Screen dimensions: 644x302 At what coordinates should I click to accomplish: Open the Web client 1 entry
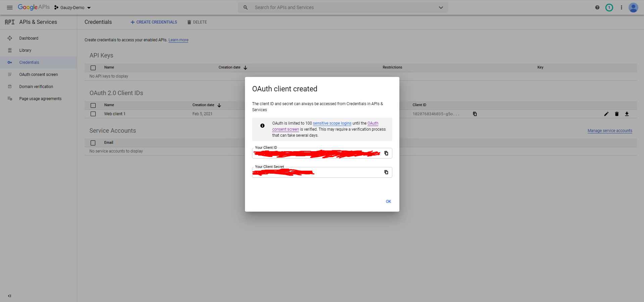pyautogui.click(x=115, y=114)
